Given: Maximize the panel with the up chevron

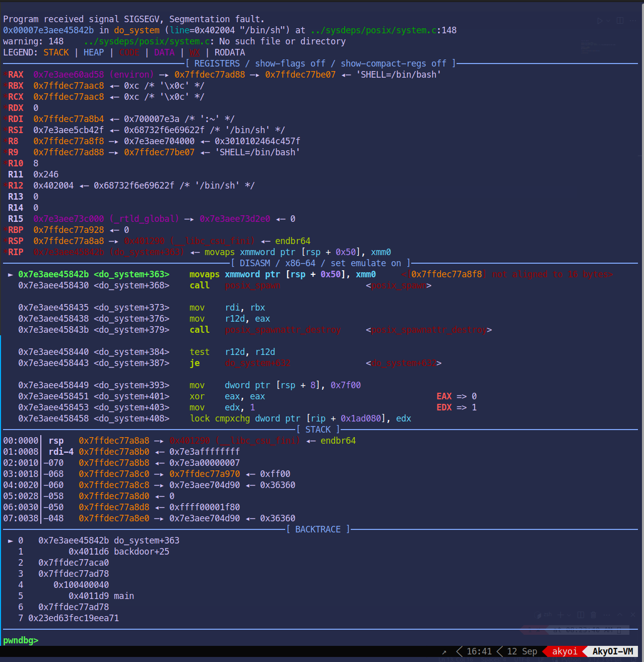Looking at the screenshot, I should [x=620, y=615].
